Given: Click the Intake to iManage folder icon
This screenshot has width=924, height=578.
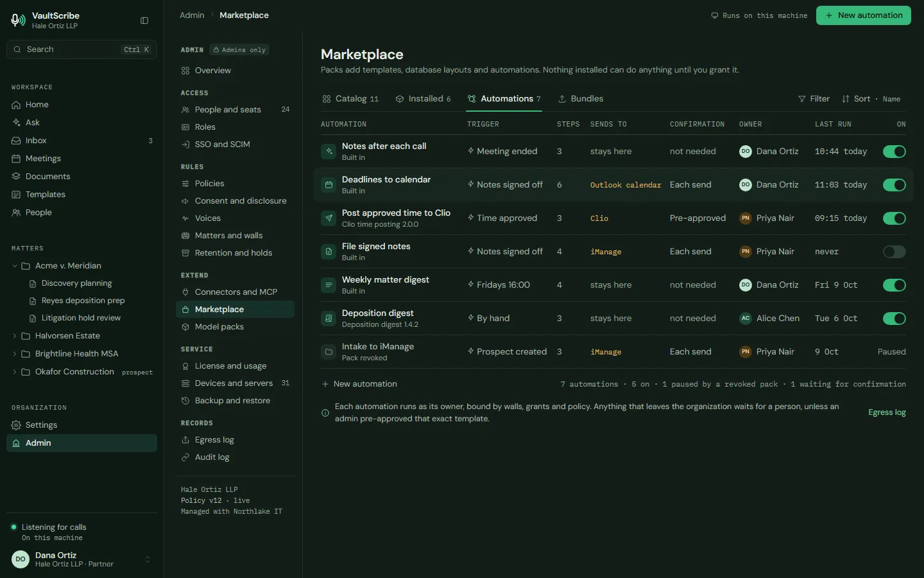Looking at the screenshot, I should [329, 352].
